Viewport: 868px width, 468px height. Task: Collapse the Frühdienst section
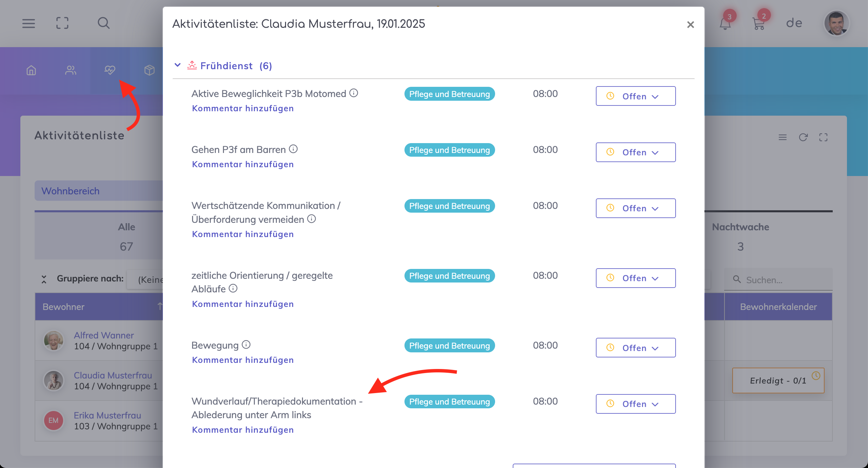coord(177,65)
